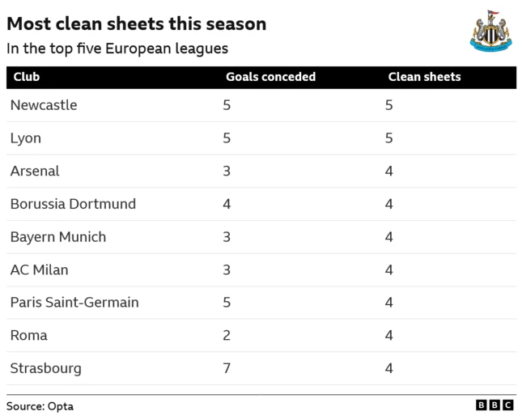518x420 pixels.
Task: Click the Most clean sheets this season title
Action: pos(136,23)
